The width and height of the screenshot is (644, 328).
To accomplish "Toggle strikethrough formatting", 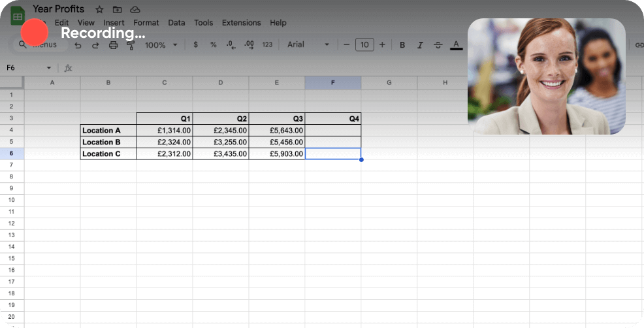I will tap(438, 45).
